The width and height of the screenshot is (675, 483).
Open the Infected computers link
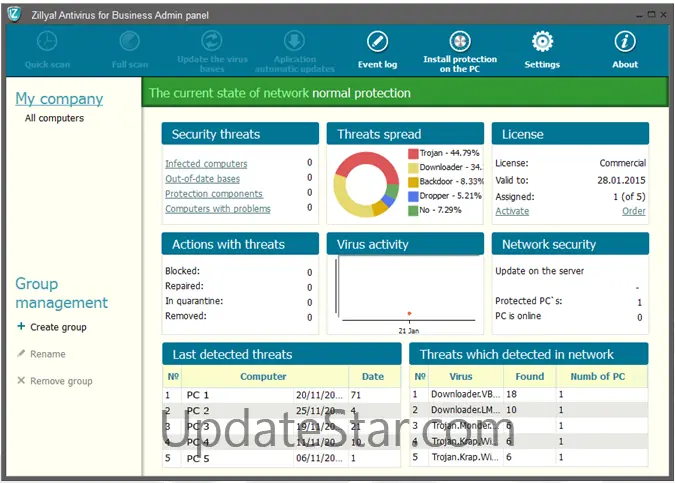[x=206, y=164]
